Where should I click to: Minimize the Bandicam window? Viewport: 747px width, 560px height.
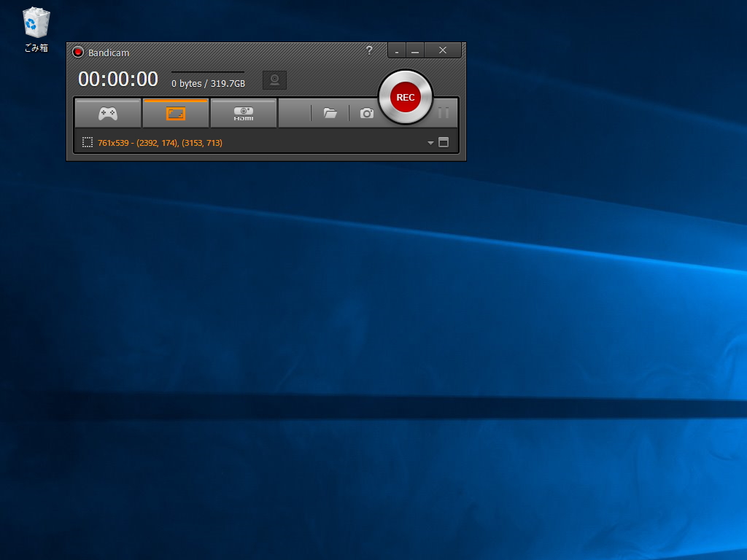415,50
